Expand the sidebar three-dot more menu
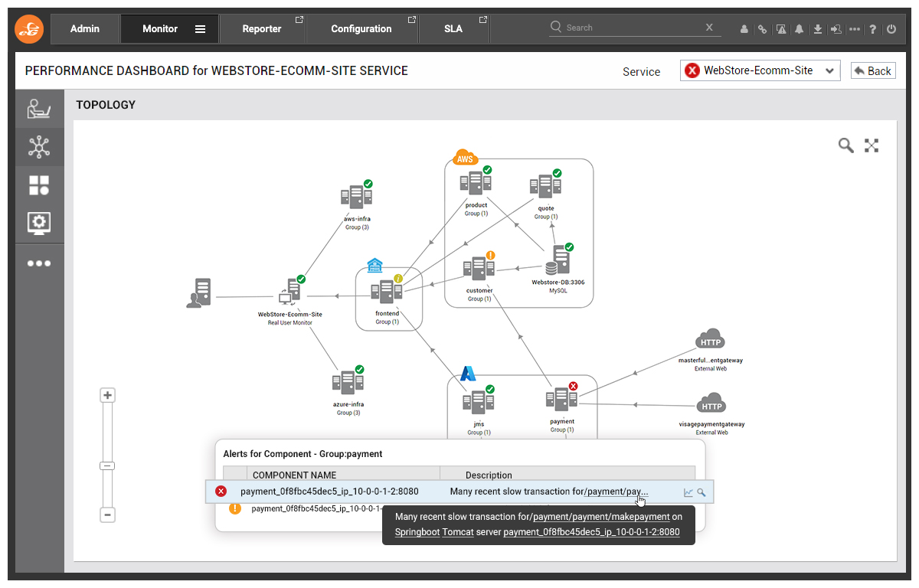This screenshot has width=919, height=588. (x=39, y=263)
